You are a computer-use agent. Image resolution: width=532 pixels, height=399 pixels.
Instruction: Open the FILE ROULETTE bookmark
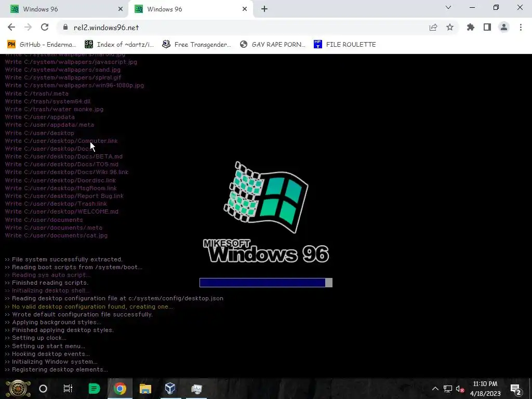click(345, 45)
